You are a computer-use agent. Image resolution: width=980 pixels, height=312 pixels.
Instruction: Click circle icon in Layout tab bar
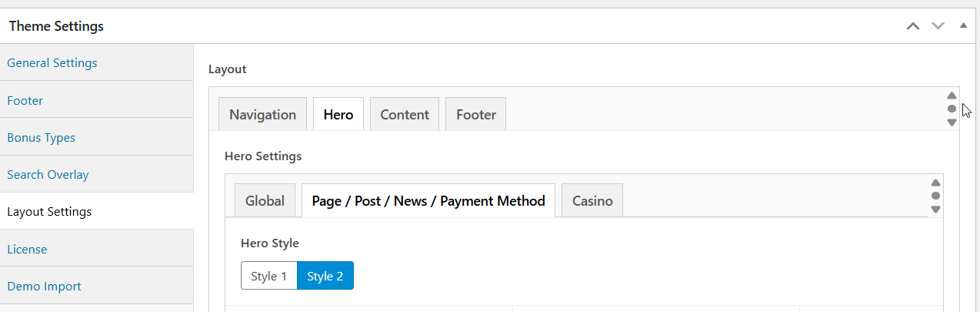click(x=952, y=109)
